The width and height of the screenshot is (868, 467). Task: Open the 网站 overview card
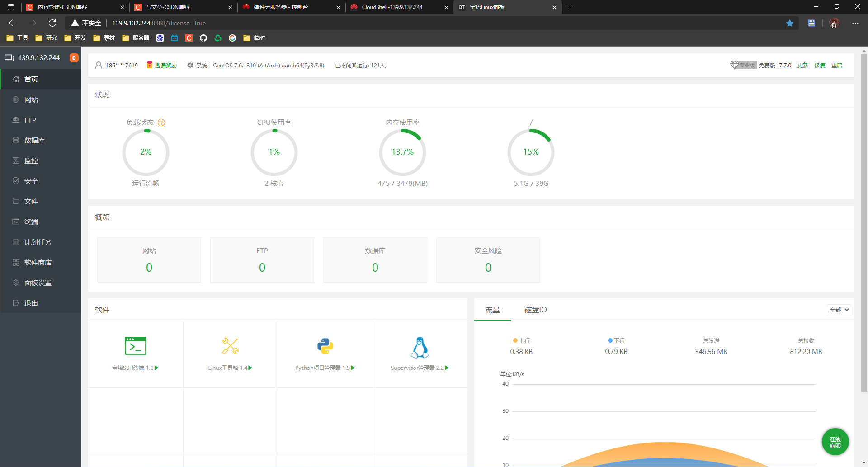click(149, 260)
